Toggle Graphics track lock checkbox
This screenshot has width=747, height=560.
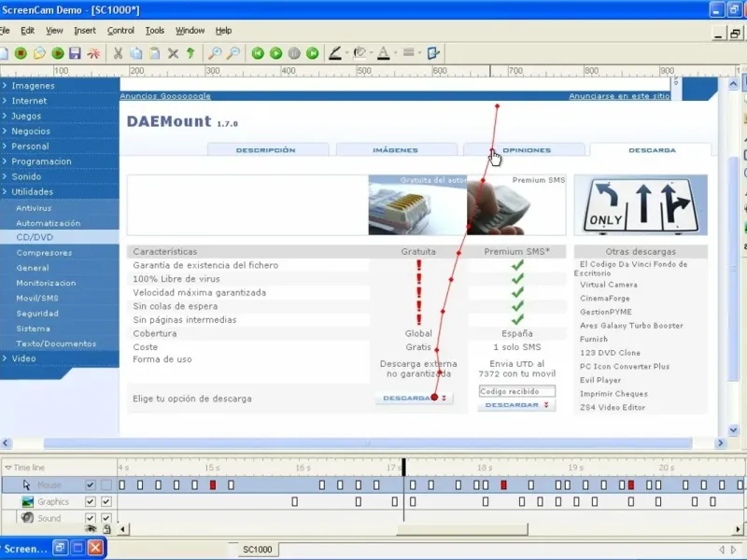(x=106, y=501)
